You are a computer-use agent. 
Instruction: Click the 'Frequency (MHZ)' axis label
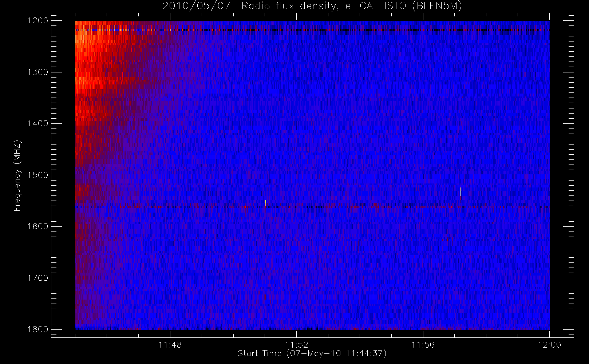(x=17, y=175)
